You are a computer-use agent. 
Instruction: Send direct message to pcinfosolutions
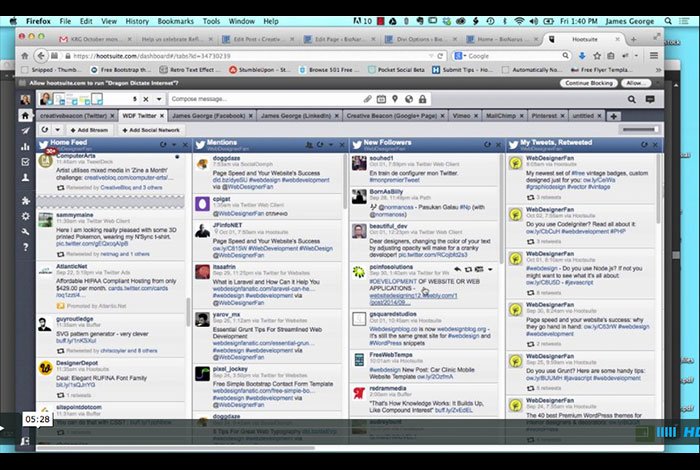(479, 269)
